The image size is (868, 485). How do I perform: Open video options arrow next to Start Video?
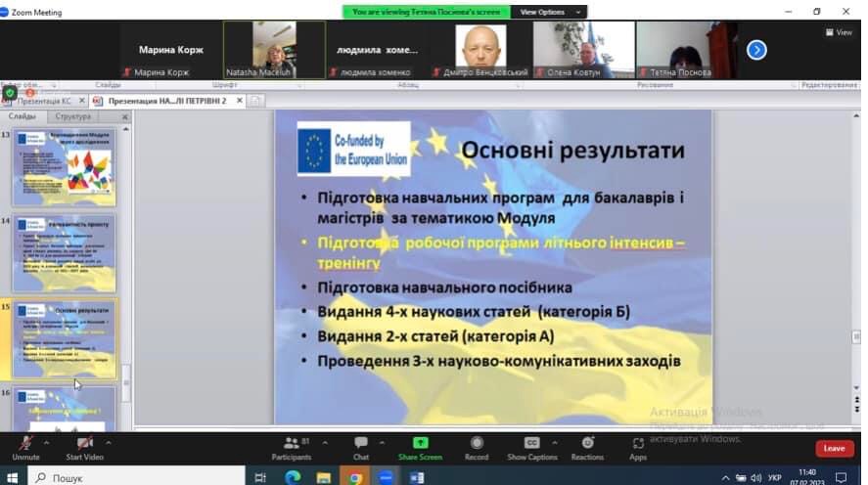coord(109,442)
